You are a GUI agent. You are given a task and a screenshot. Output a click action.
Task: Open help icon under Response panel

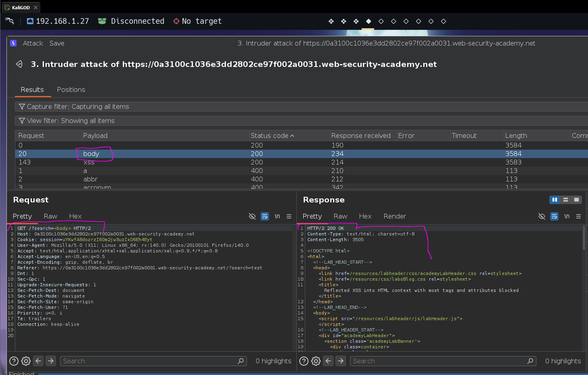click(304, 361)
